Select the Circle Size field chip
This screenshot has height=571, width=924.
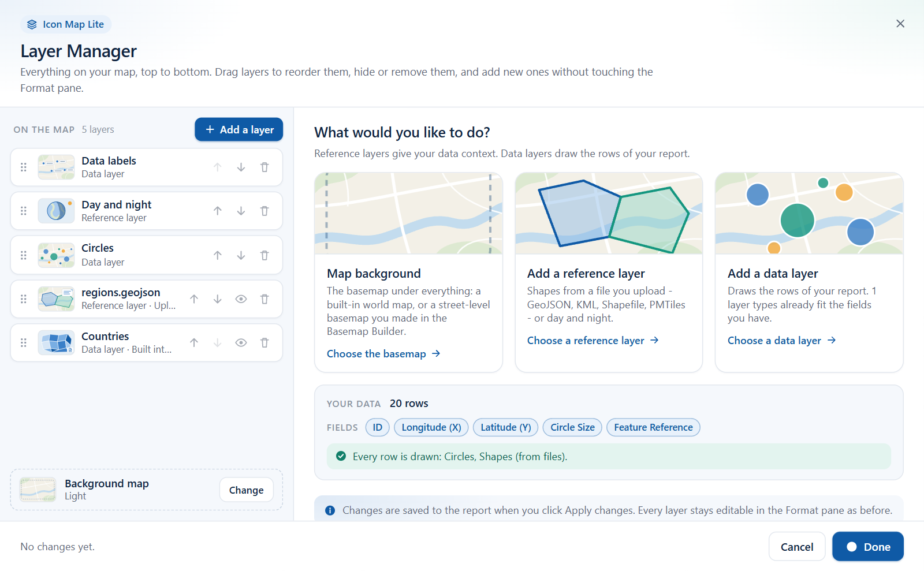(x=572, y=428)
